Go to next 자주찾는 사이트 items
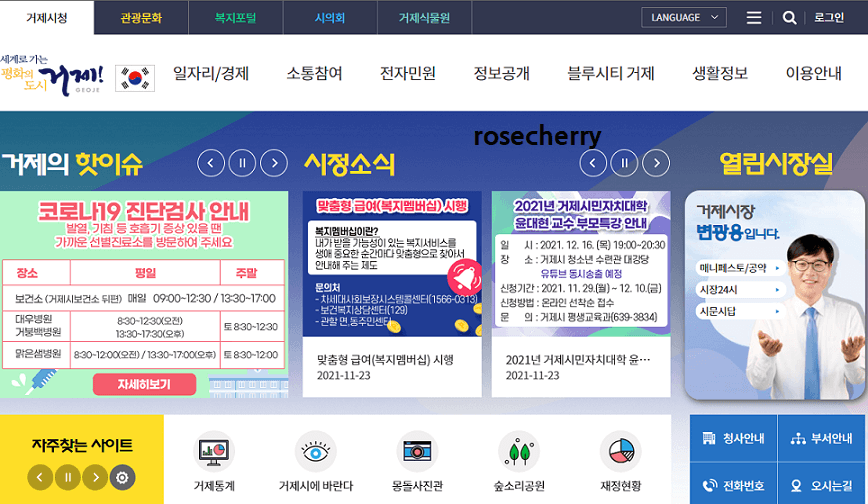 95,477
